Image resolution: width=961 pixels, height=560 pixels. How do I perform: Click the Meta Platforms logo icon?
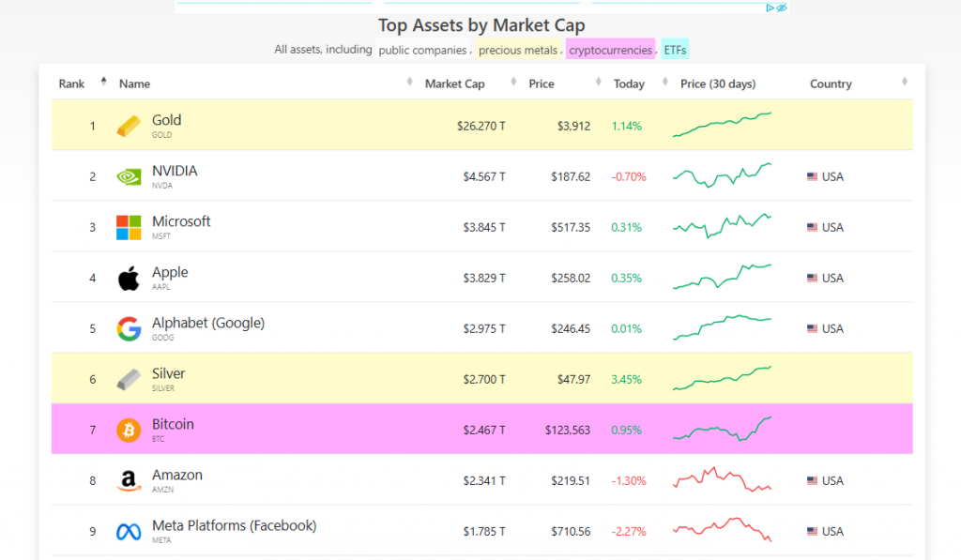click(x=129, y=531)
